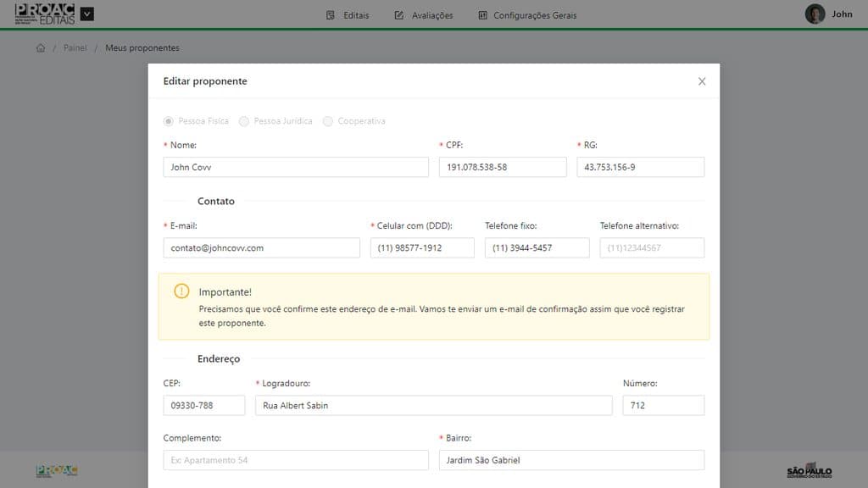868x488 pixels.
Task: Open the ProAC Editais logo dropdown arrow
Action: point(87,14)
